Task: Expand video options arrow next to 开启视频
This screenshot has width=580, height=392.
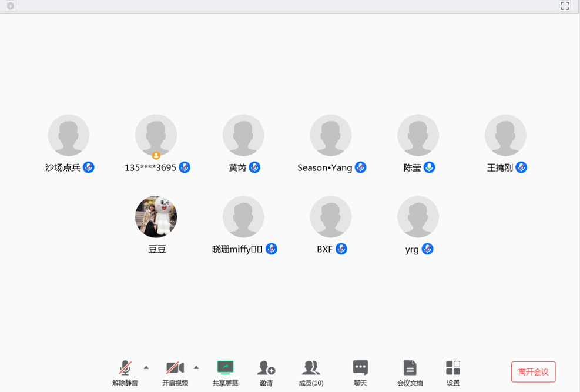Action: (x=196, y=367)
